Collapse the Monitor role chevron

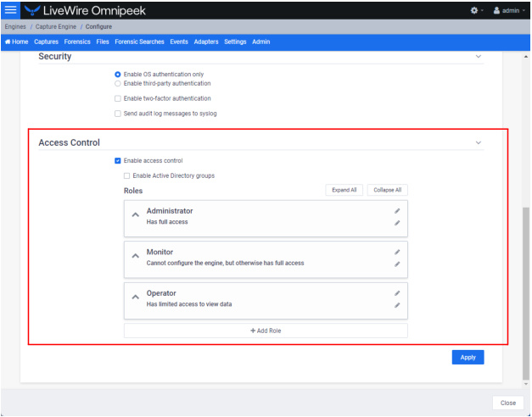136,256
